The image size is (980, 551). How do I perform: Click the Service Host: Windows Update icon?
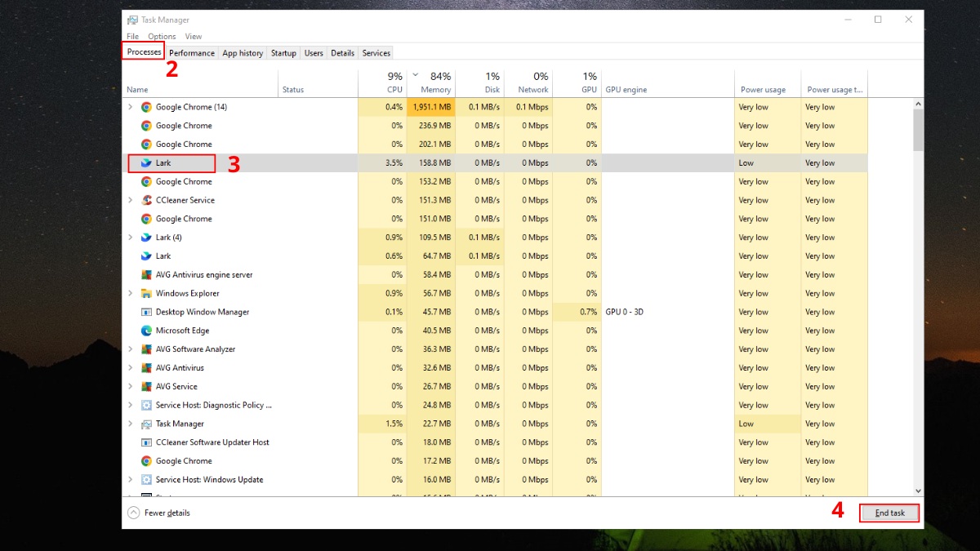pyautogui.click(x=147, y=479)
